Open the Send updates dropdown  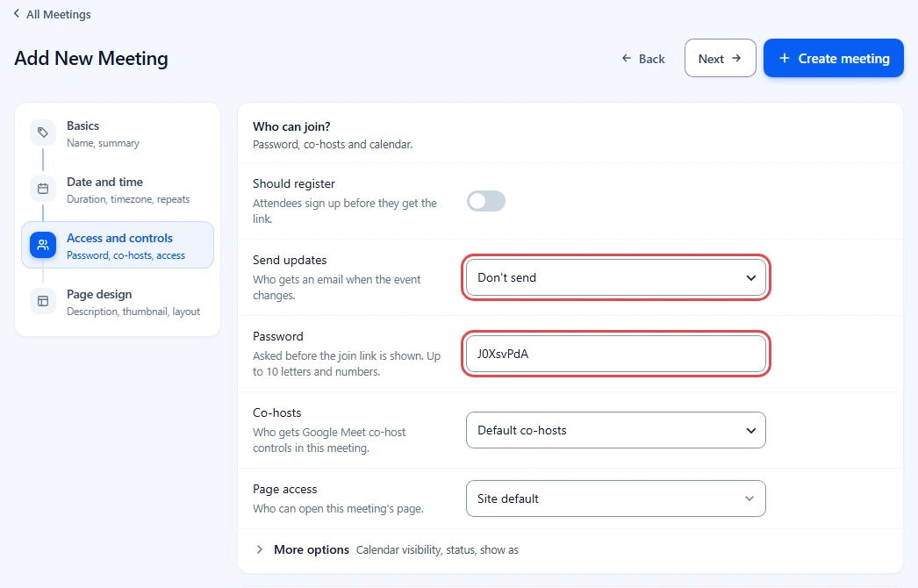[615, 277]
